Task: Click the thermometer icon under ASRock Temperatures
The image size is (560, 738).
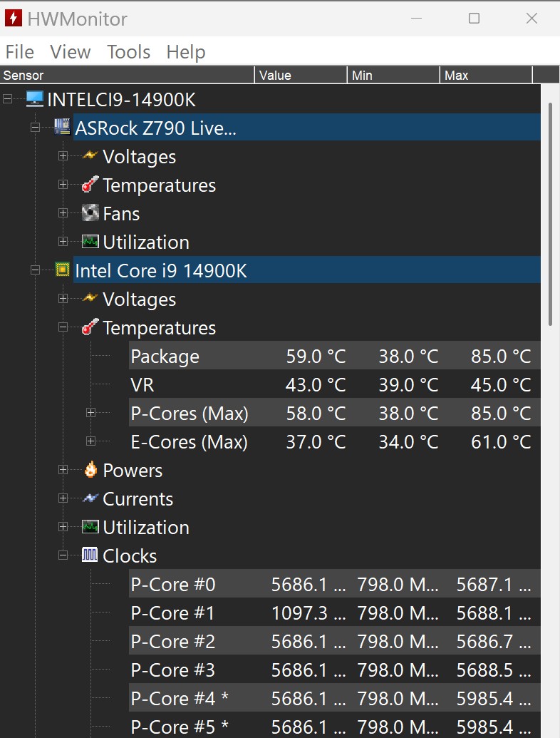Action: pyautogui.click(x=90, y=185)
